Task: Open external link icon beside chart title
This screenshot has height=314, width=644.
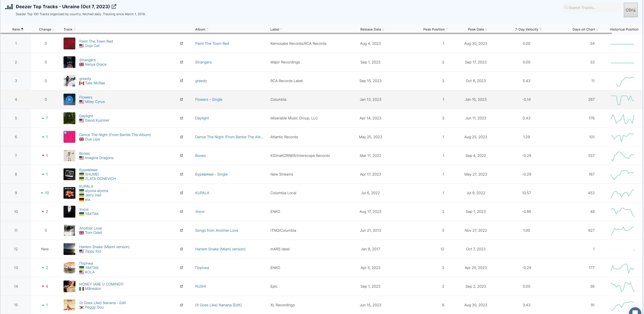Action: click(114, 7)
